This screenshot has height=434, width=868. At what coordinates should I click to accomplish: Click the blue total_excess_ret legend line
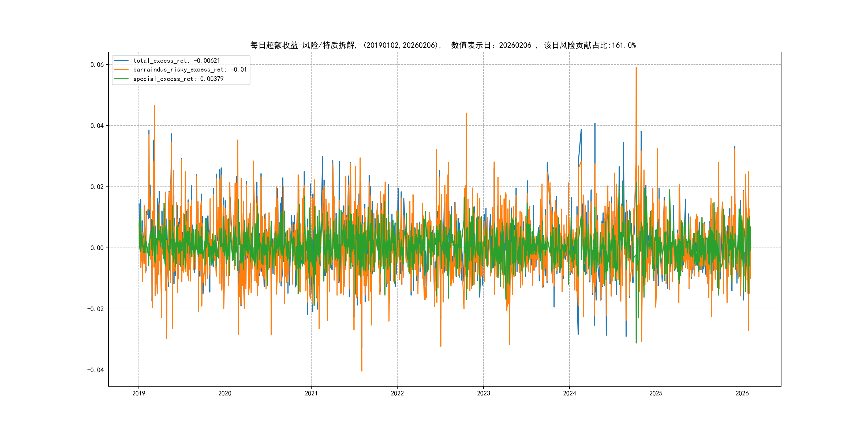tap(121, 61)
